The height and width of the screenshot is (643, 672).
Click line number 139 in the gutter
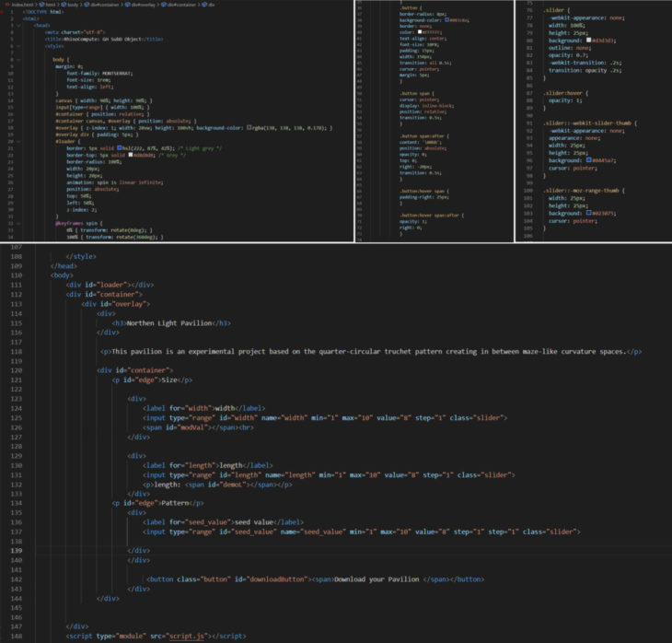[17, 549]
